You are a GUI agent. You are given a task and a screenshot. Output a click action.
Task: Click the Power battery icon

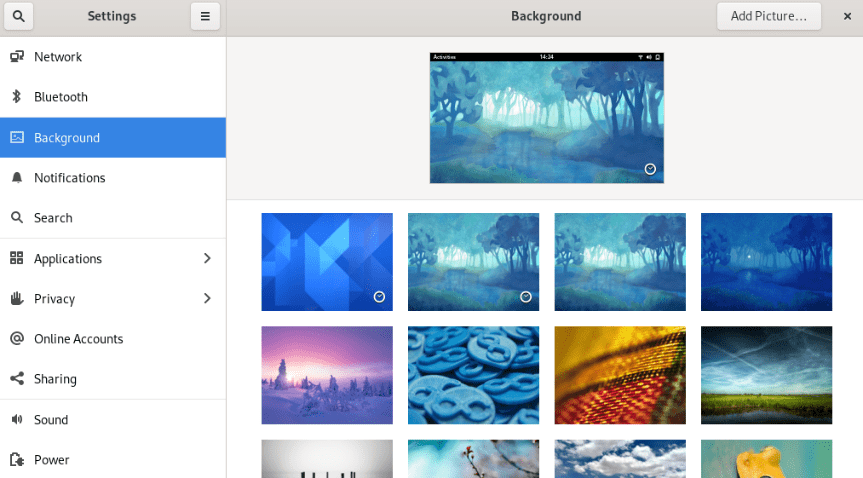click(x=17, y=459)
